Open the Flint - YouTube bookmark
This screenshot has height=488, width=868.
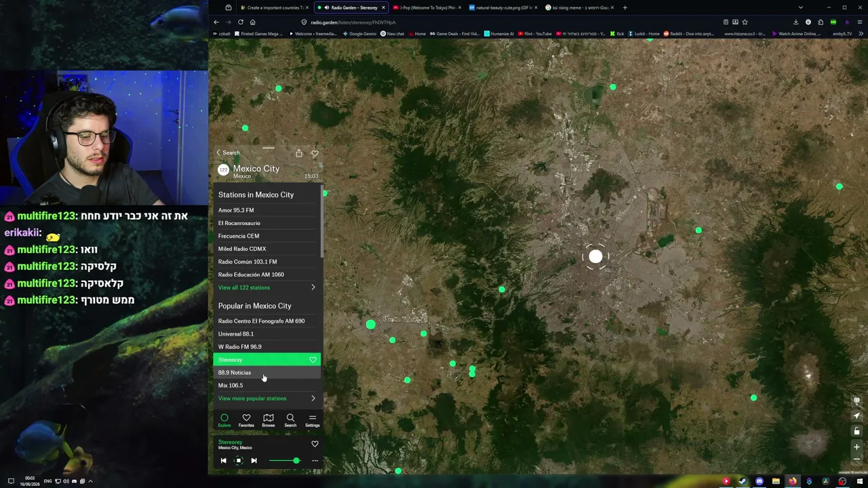(x=534, y=34)
